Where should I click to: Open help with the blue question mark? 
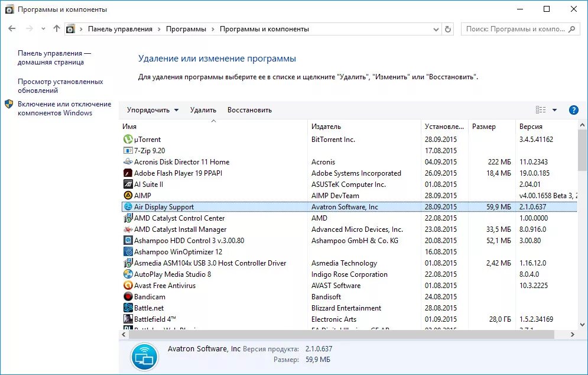point(573,110)
